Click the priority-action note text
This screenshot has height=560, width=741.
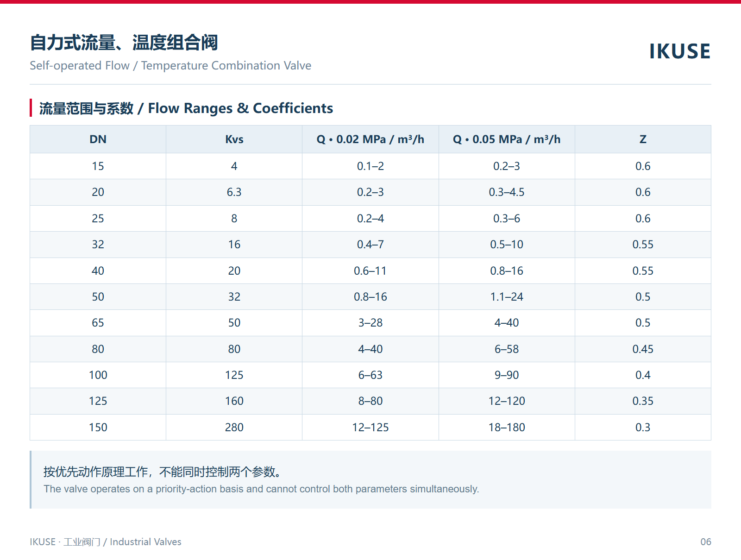(261, 489)
